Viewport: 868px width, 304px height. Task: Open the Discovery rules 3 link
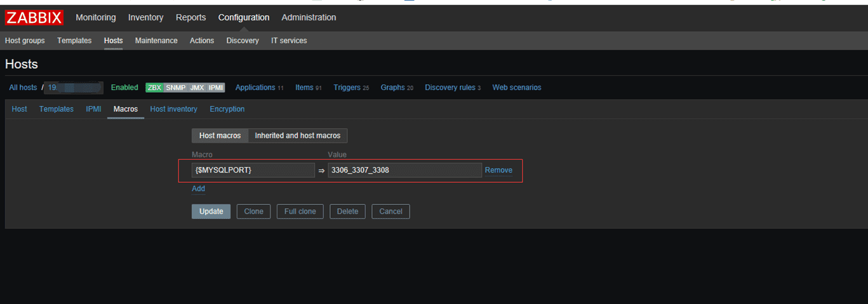coord(453,88)
